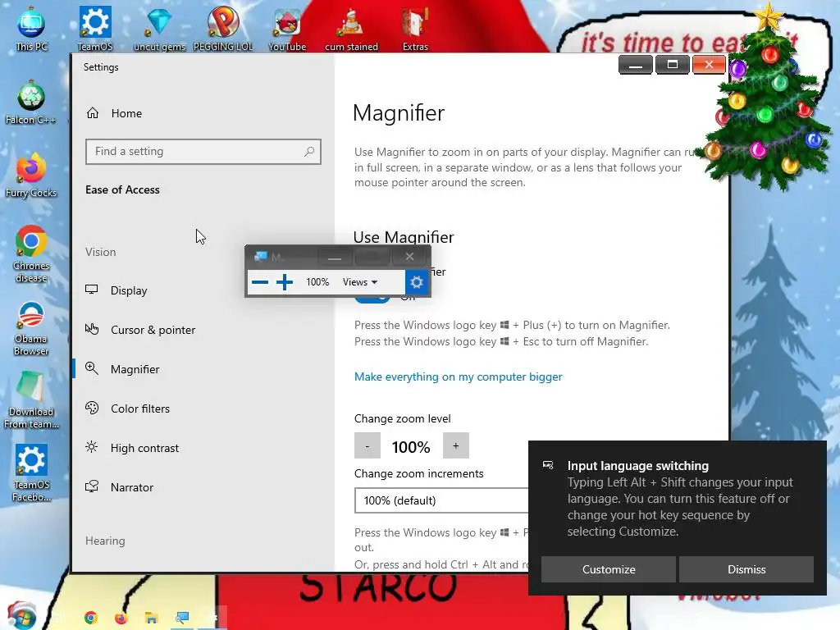Switch to Magnifier app in taskbar
The height and width of the screenshot is (630, 840).
click(182, 618)
